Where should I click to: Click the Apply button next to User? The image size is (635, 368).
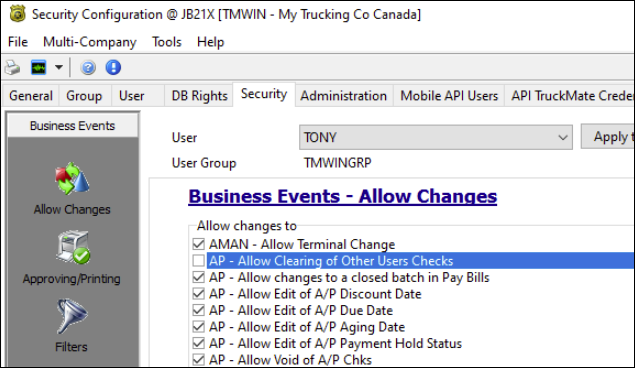coord(607,137)
